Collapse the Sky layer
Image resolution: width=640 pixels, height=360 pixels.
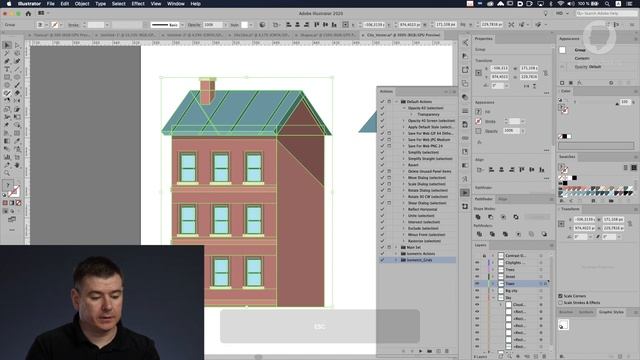(x=493, y=298)
